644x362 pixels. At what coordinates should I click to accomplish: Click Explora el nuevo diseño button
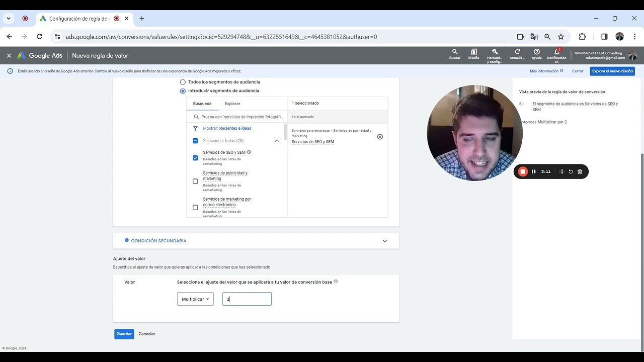(x=612, y=71)
